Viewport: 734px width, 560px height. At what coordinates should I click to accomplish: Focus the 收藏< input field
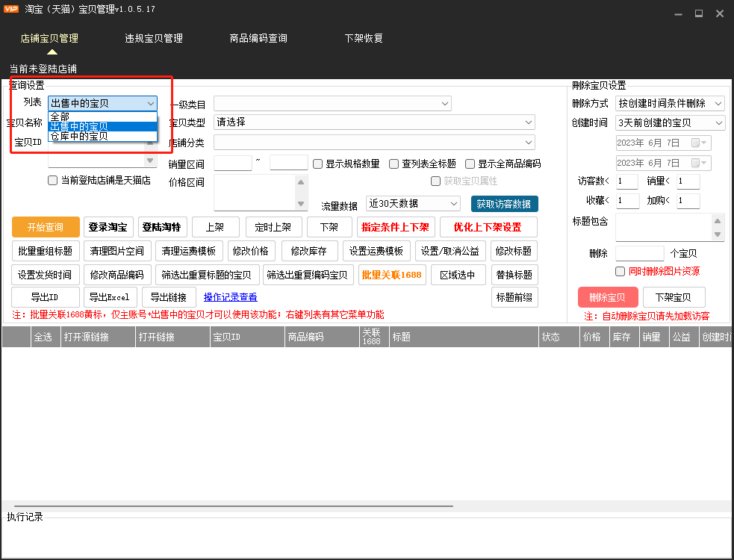tap(628, 200)
